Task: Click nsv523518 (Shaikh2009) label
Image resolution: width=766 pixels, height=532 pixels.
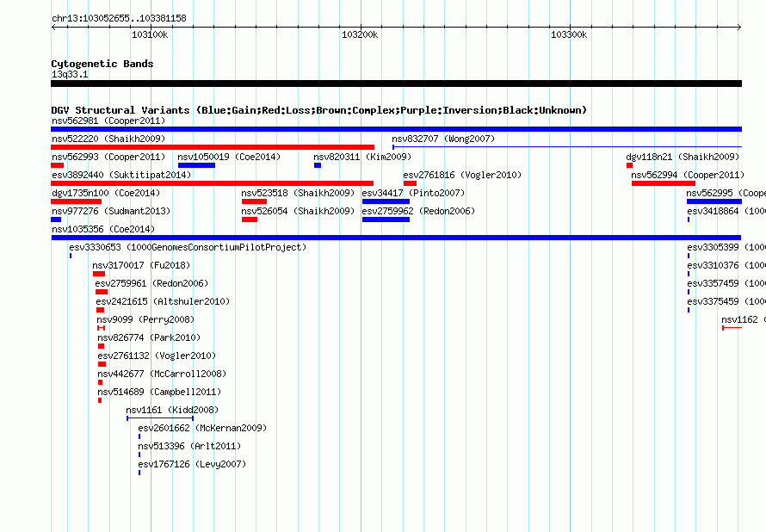Action: click(298, 193)
